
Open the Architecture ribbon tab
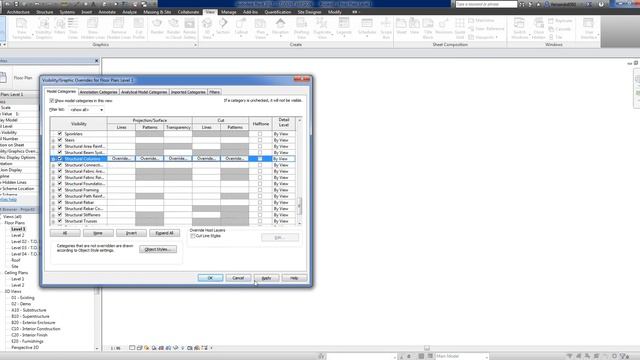click(x=18, y=12)
